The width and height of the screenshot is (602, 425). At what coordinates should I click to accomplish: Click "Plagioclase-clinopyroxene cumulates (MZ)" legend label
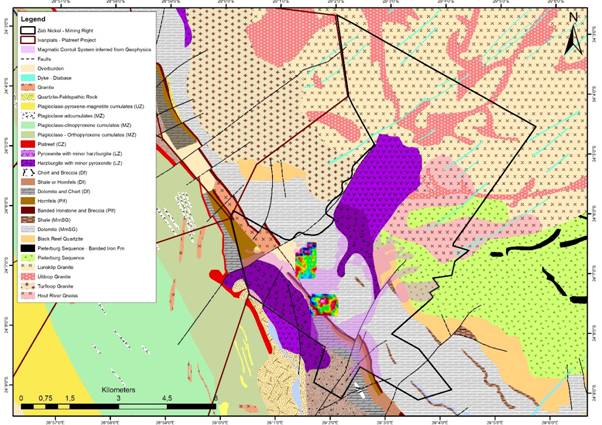point(84,125)
